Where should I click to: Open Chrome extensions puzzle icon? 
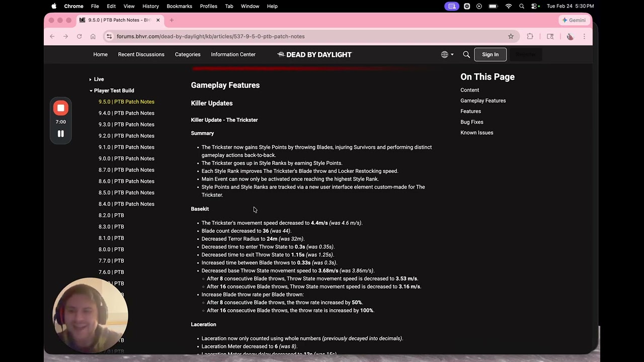tap(530, 36)
